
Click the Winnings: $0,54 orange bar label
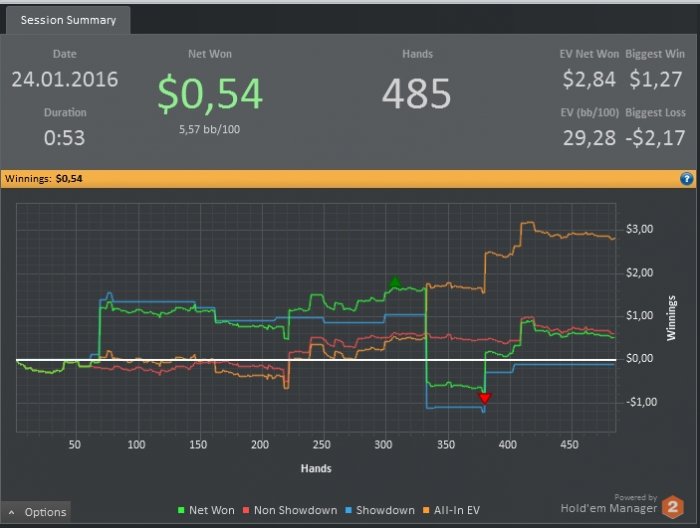[x=44, y=179]
